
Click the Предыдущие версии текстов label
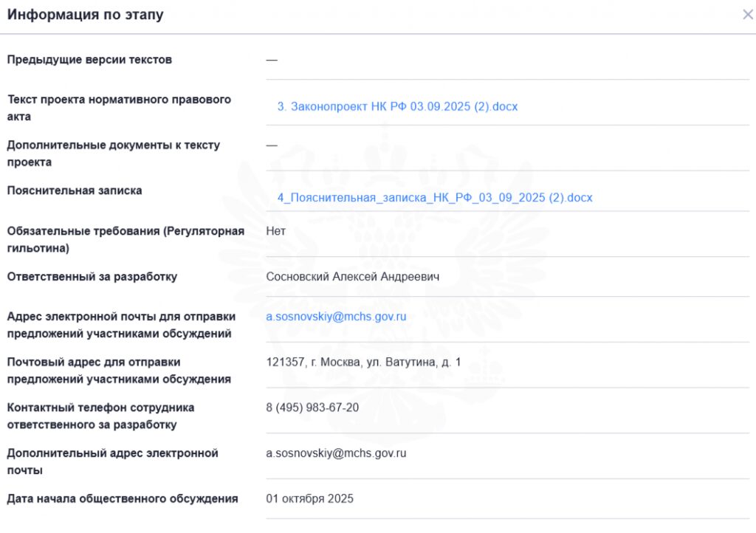point(89,60)
